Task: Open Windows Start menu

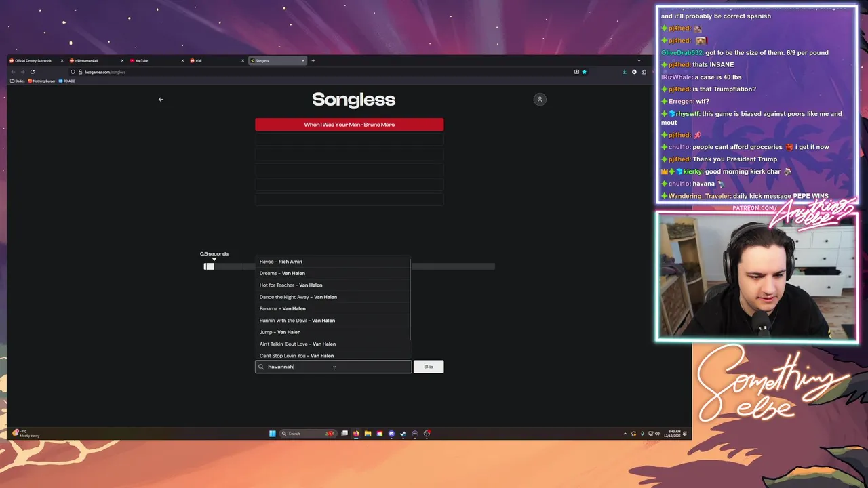Action: [273, 434]
